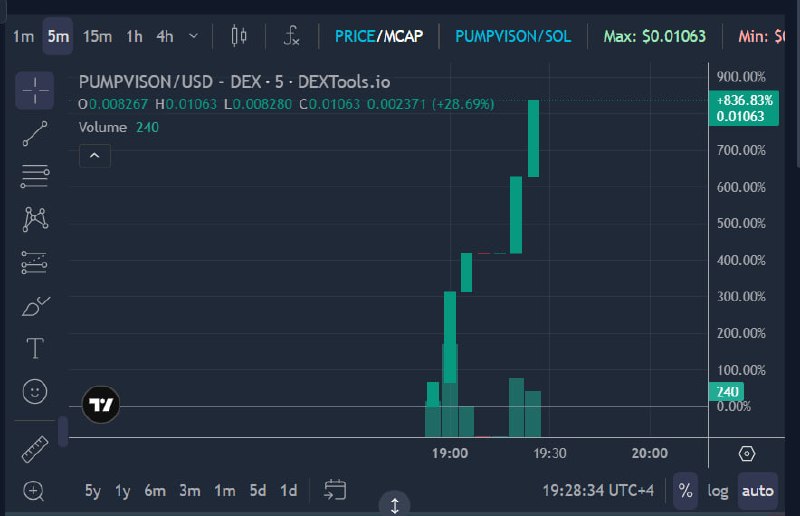Select the crosshair cursor tool
800x516 pixels.
click(x=35, y=91)
